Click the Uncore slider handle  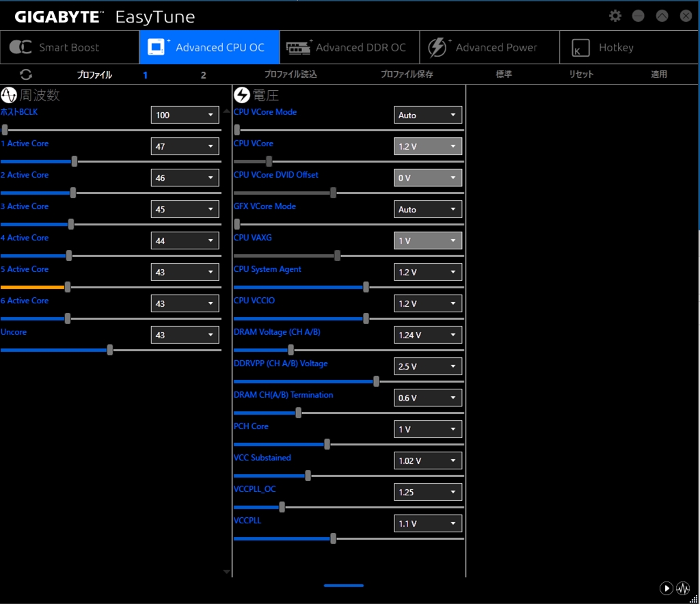coord(110,351)
